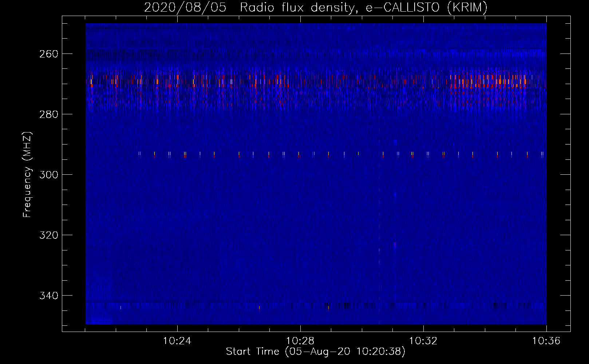589x364 pixels.
Task: Click the 10:32 time tick label
Action: click(x=423, y=341)
